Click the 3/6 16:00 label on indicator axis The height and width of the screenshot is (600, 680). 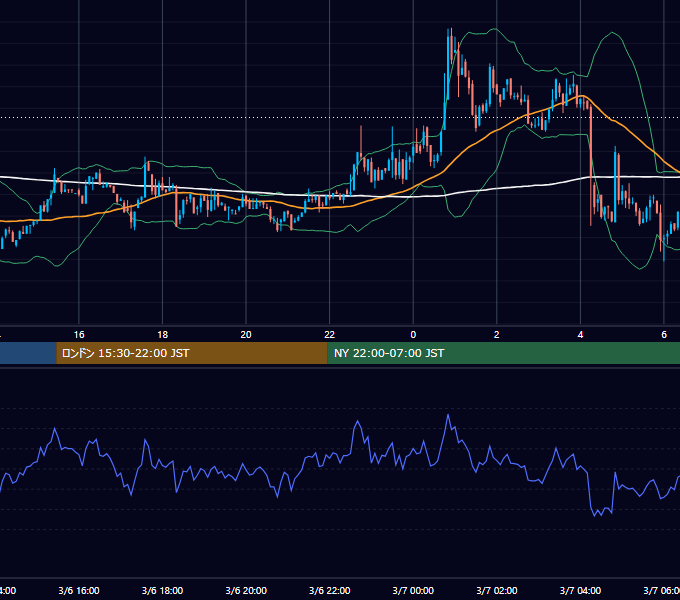click(x=79, y=590)
